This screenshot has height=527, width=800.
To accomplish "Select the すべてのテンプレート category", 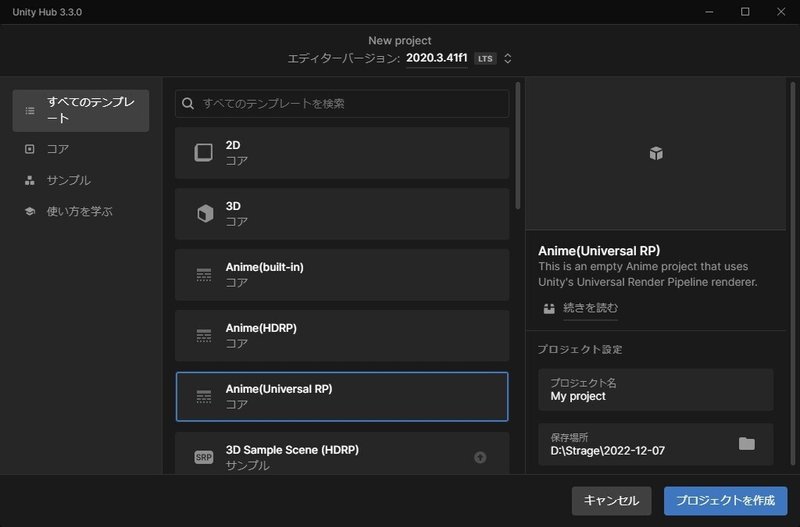I will tap(81, 111).
